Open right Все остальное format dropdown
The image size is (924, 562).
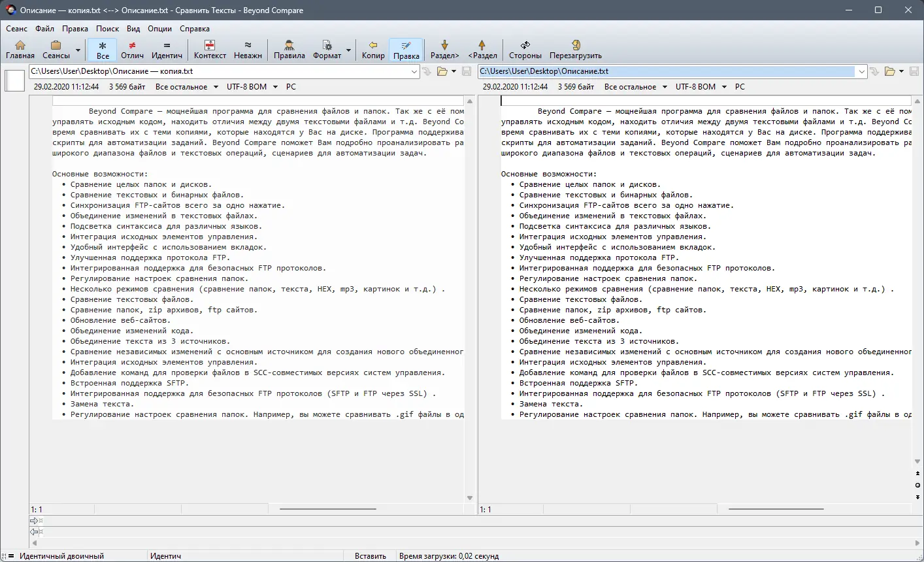pyautogui.click(x=635, y=86)
